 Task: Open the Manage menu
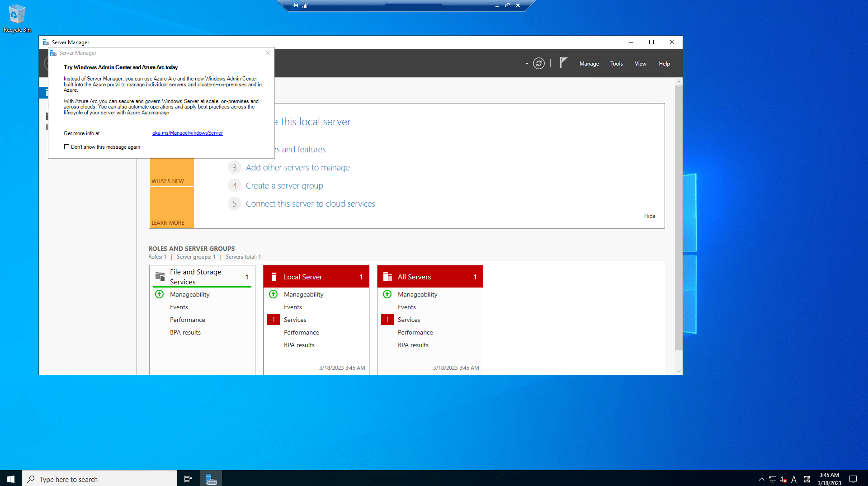coord(589,64)
